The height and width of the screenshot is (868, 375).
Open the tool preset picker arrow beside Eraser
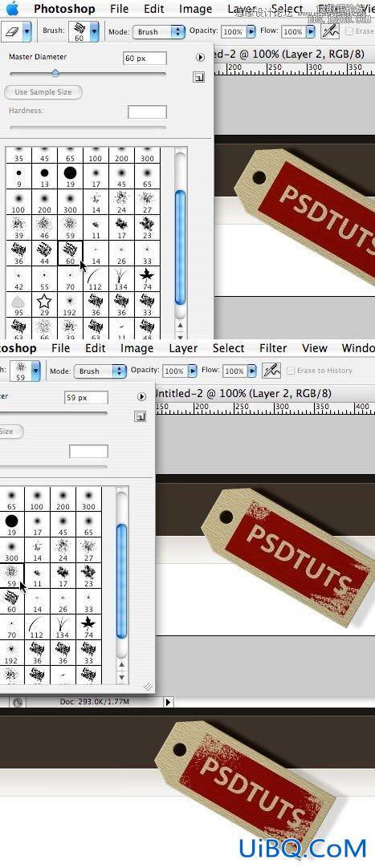coord(27,31)
